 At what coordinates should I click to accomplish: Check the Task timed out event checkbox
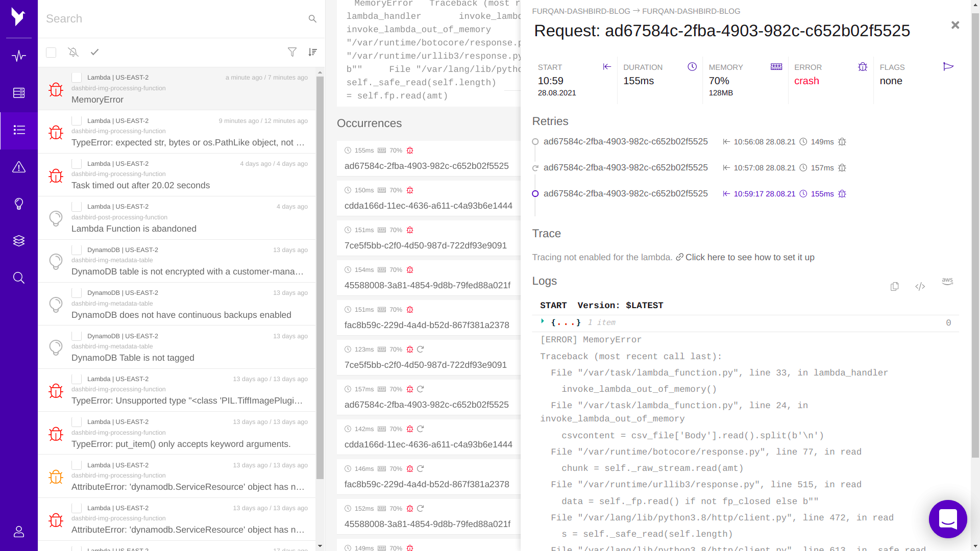pos(77,164)
